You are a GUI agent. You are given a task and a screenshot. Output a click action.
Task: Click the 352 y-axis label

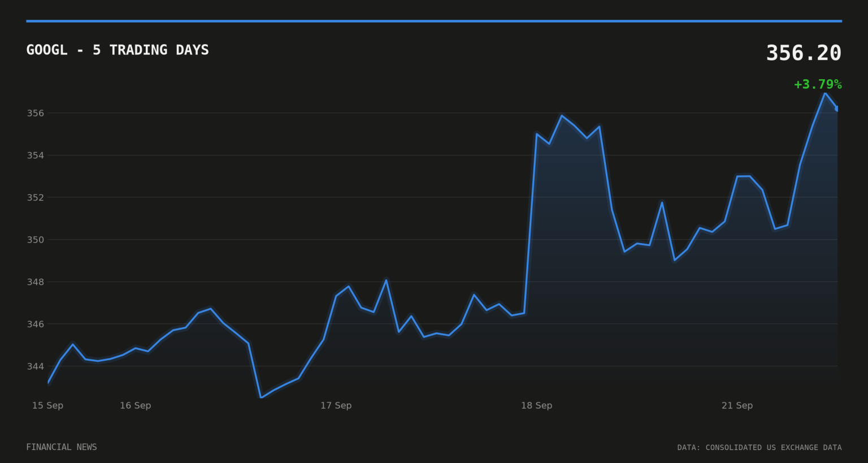(x=36, y=197)
